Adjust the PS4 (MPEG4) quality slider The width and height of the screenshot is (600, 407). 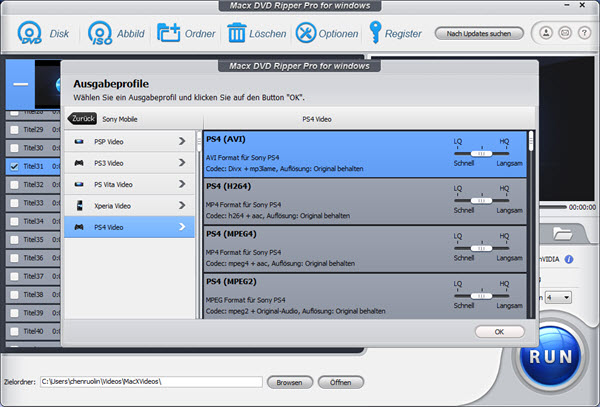click(x=481, y=248)
